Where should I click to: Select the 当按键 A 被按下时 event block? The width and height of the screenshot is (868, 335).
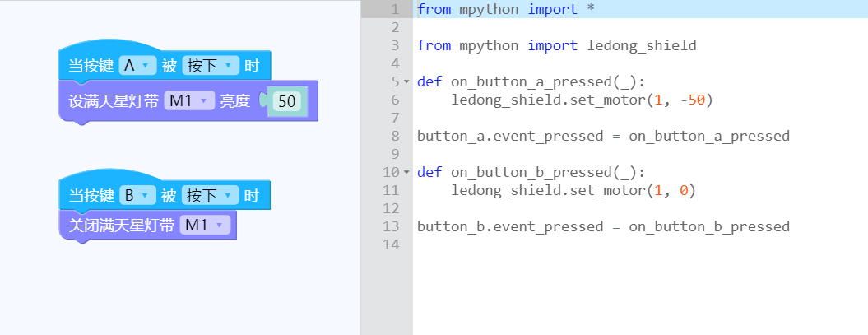[89, 66]
